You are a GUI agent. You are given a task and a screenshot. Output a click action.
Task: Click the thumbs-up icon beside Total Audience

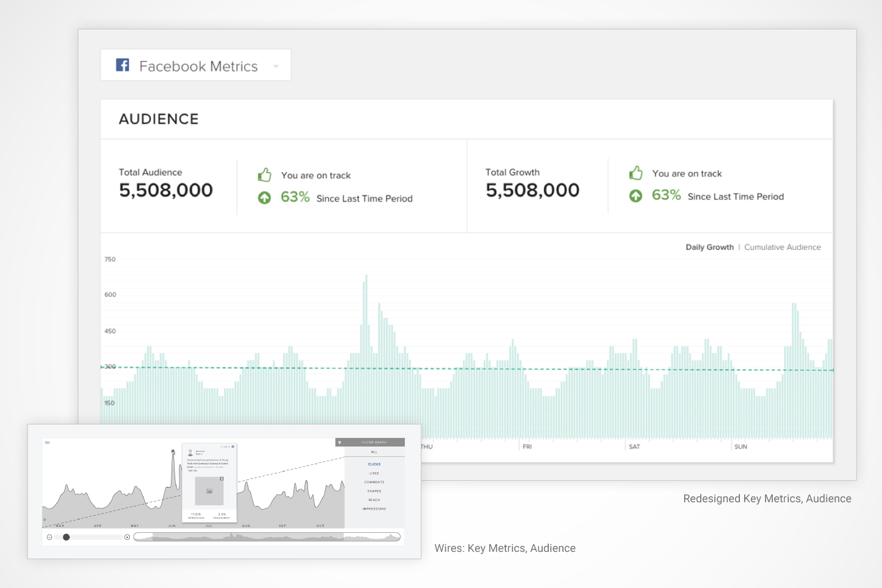[x=265, y=175]
